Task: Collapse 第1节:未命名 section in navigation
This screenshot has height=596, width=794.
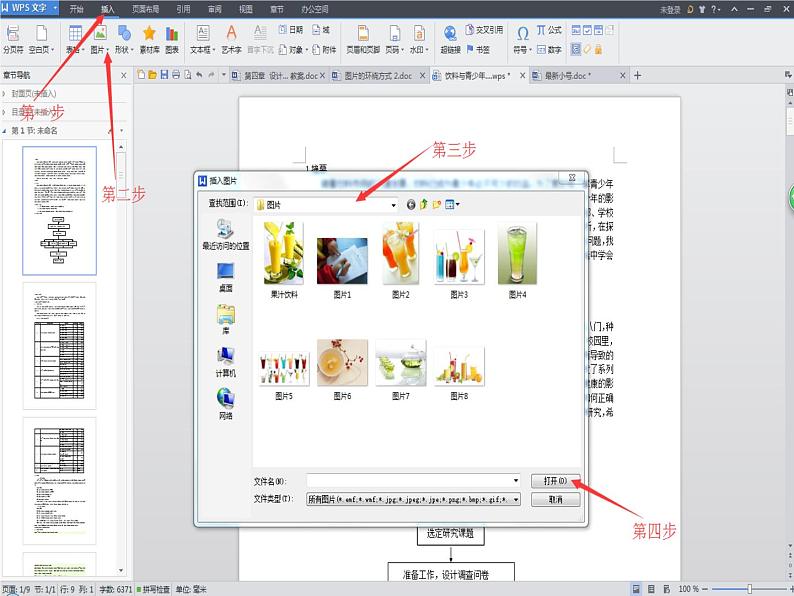Action: coord(5,131)
